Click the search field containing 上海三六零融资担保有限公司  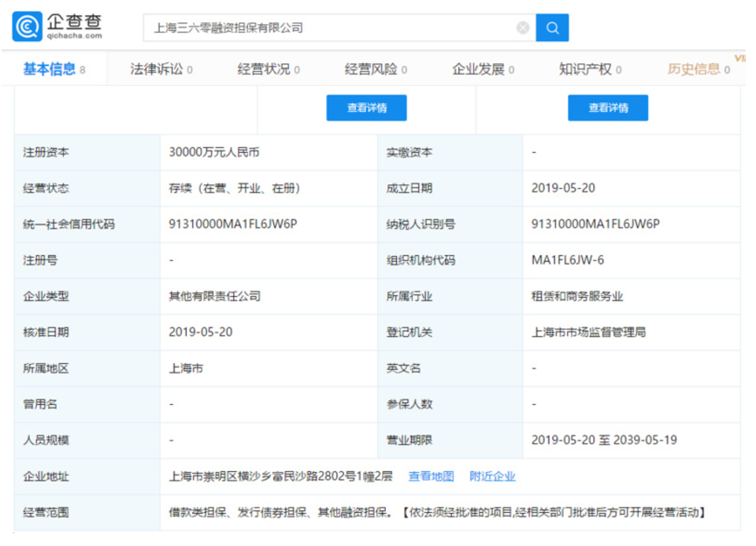339,28
